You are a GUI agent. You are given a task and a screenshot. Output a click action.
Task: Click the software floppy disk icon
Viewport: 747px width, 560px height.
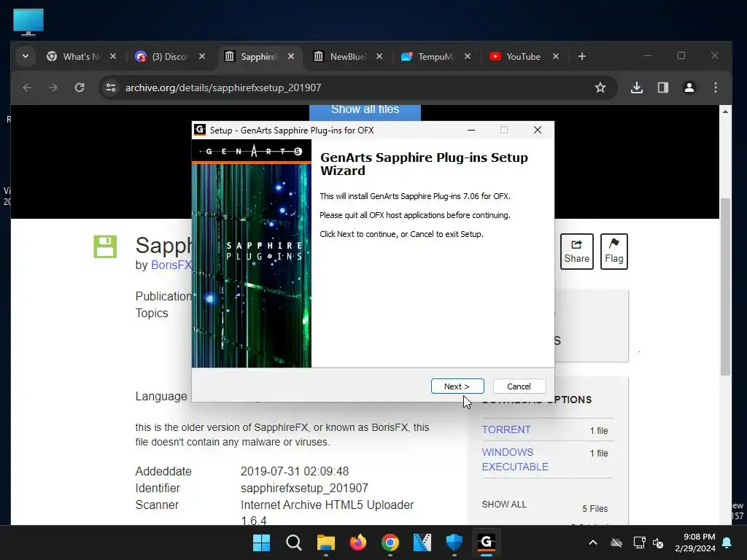click(105, 246)
